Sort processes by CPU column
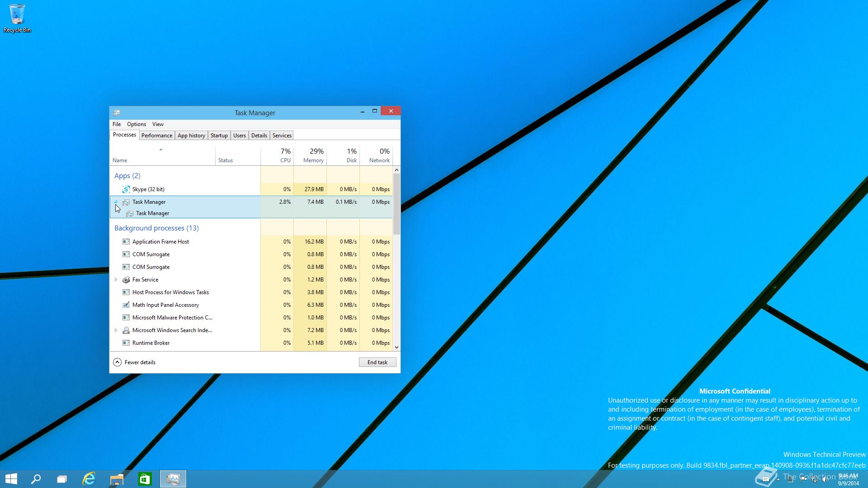 (277, 156)
